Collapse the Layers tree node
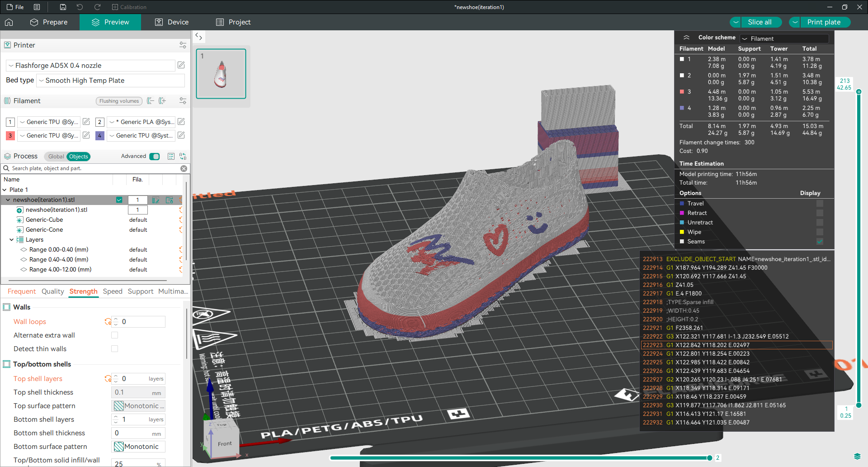Image resolution: width=868 pixels, height=467 pixels. pos(11,240)
